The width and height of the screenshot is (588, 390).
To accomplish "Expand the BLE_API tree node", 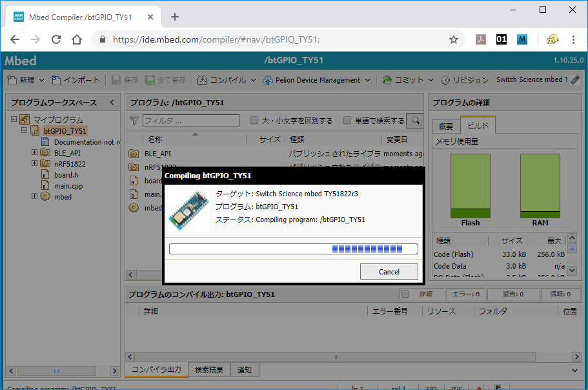I will (35, 153).
